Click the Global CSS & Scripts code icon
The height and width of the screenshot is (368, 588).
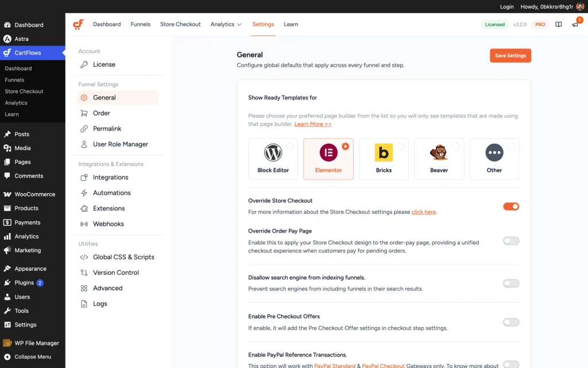coord(84,257)
